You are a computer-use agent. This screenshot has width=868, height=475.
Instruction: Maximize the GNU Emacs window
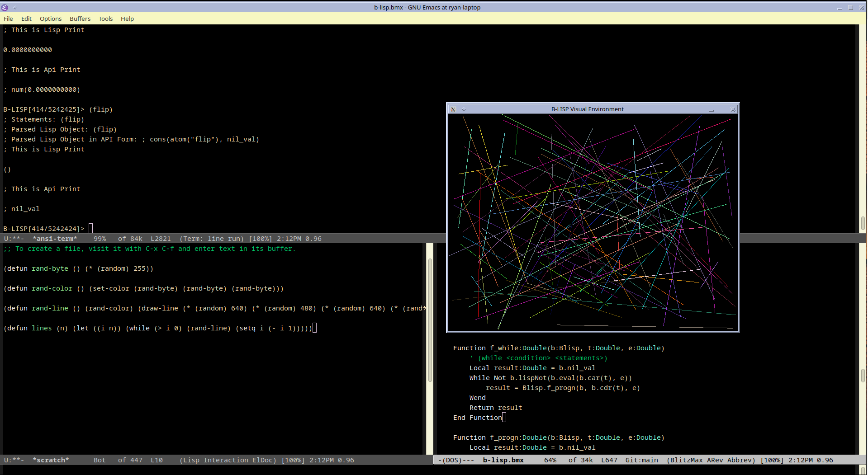point(850,8)
